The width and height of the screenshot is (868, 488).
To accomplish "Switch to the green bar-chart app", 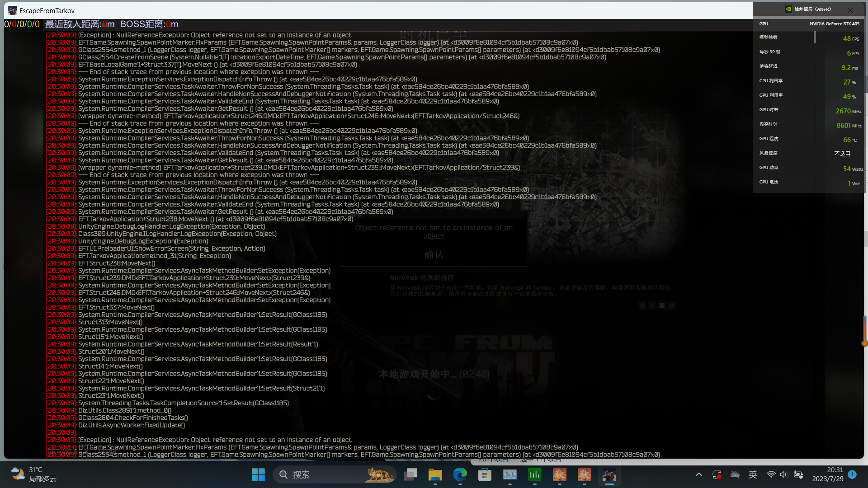I will 535,475.
